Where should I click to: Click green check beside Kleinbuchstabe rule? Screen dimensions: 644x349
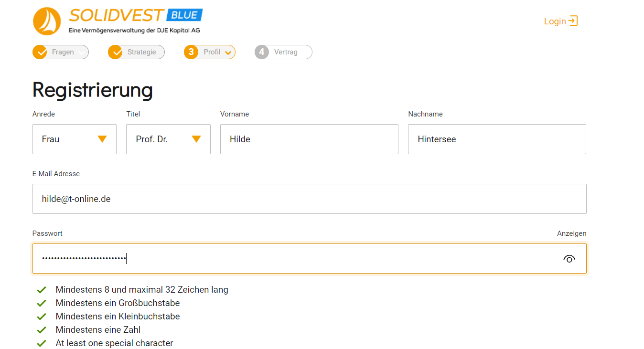[x=42, y=317]
